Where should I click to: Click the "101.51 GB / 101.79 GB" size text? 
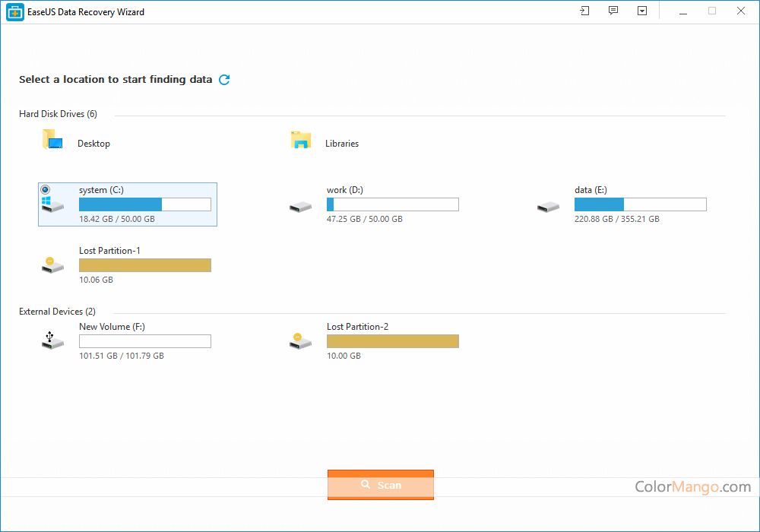(121, 356)
